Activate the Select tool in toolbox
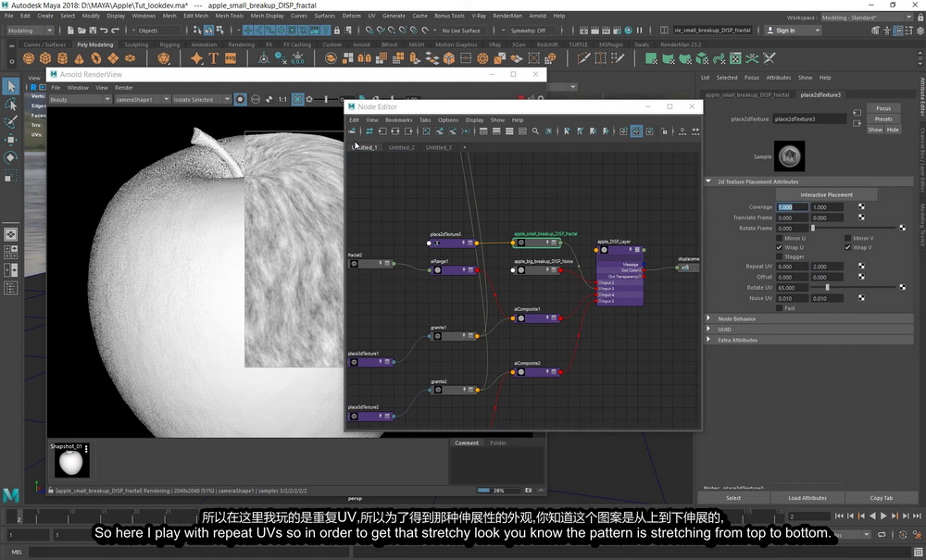Image resolution: width=926 pixels, height=560 pixels. [x=10, y=86]
